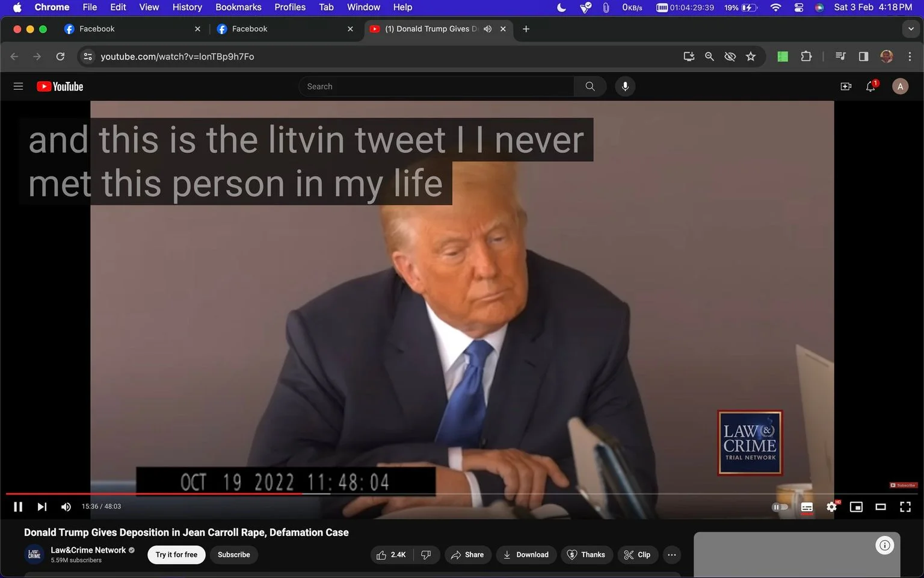Toggle the autoplay switch
Image resolution: width=924 pixels, height=578 pixels.
pyautogui.click(x=780, y=507)
